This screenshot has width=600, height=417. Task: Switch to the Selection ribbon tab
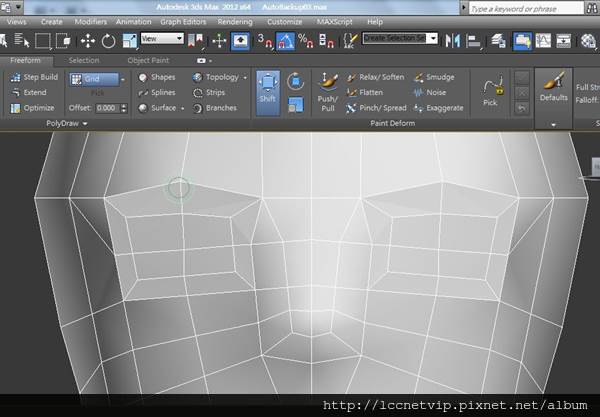coord(84,60)
